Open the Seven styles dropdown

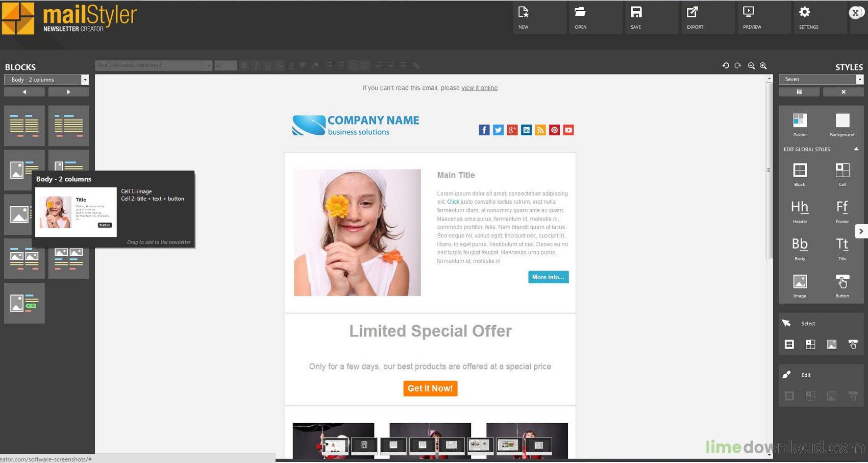[859, 79]
